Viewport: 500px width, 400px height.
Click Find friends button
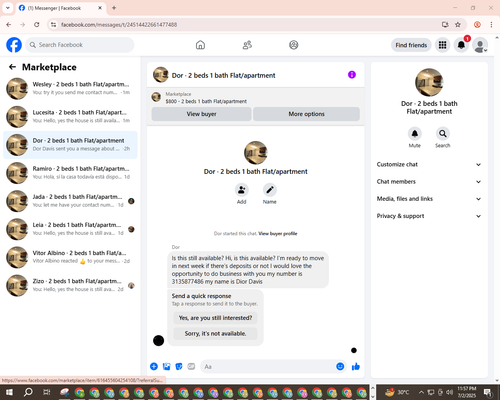point(411,45)
